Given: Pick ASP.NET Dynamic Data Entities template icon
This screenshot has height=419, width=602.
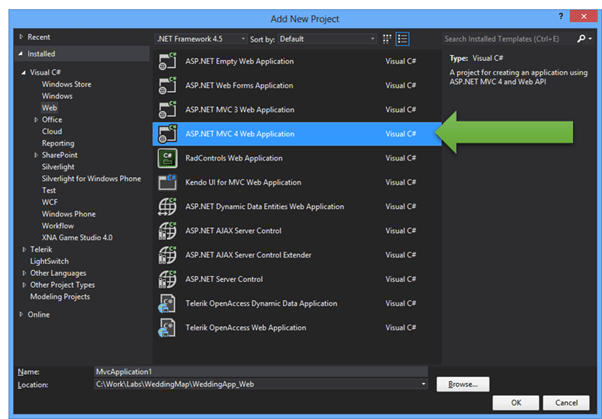Looking at the screenshot, I should (167, 207).
